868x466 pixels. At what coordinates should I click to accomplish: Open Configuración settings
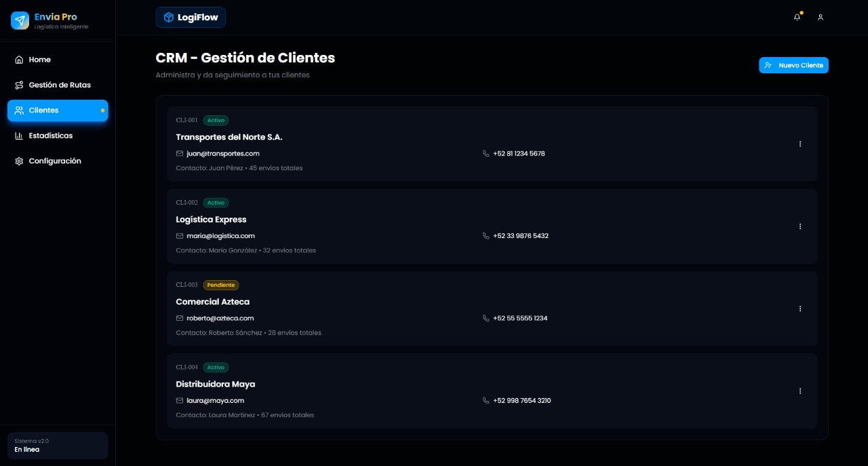coord(54,161)
